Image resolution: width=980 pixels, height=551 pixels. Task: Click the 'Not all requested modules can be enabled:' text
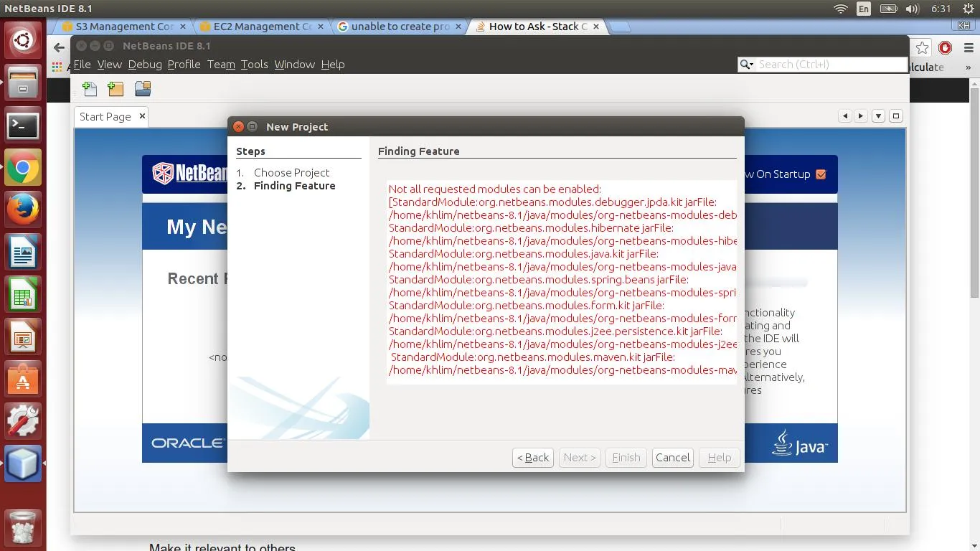tap(494, 189)
